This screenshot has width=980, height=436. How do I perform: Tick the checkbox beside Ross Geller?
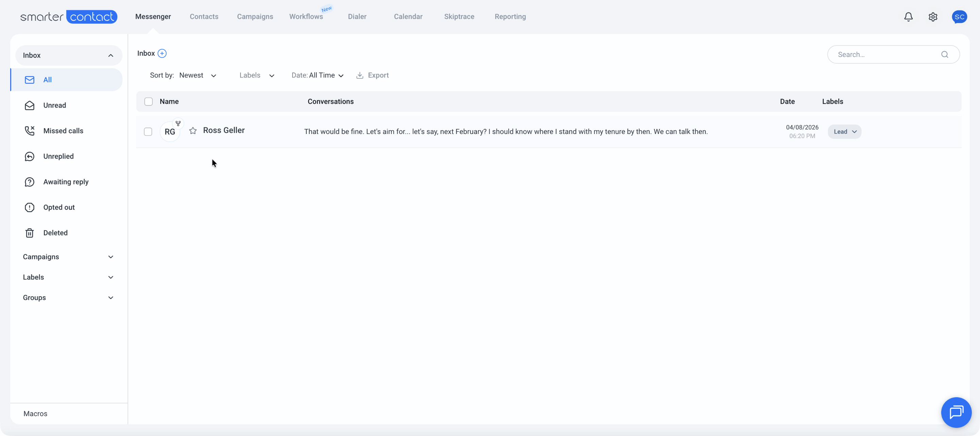coord(148,132)
